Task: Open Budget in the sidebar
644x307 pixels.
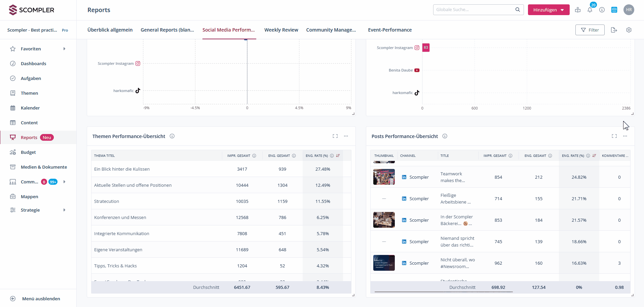Action: click(28, 152)
